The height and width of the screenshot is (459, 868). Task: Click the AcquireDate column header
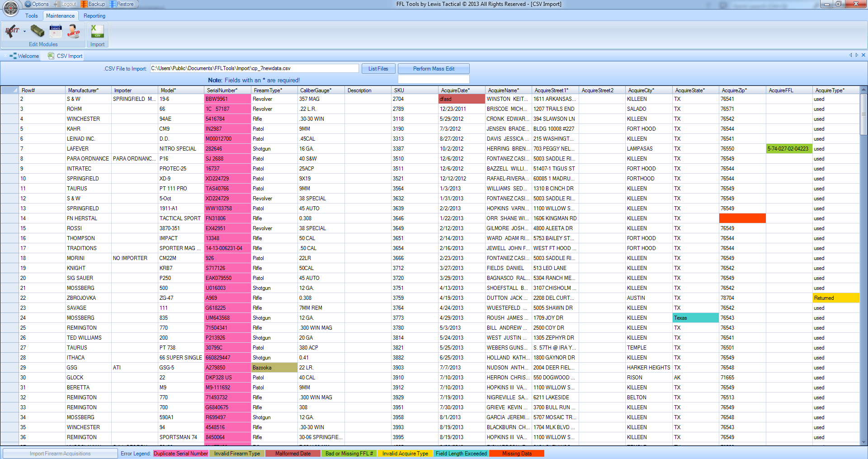[x=462, y=90]
